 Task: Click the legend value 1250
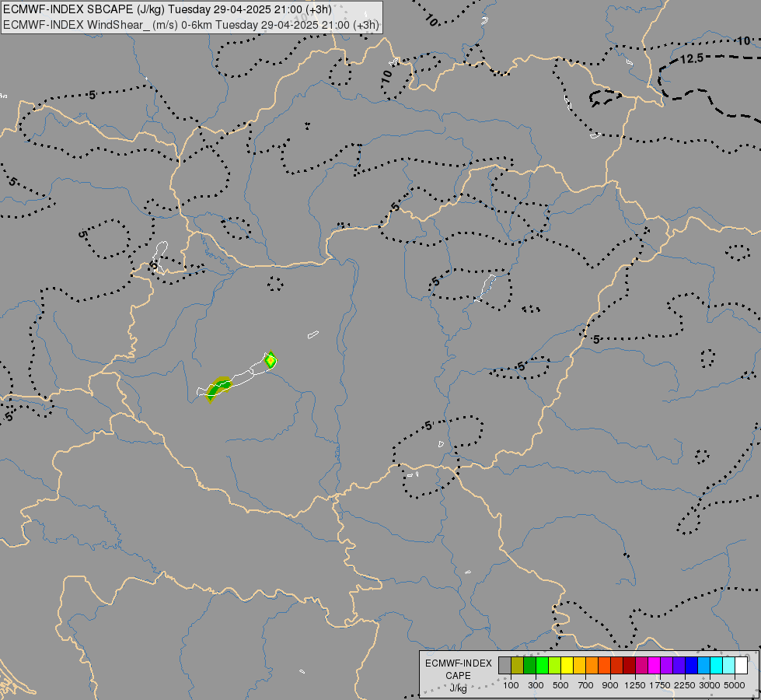(635, 685)
